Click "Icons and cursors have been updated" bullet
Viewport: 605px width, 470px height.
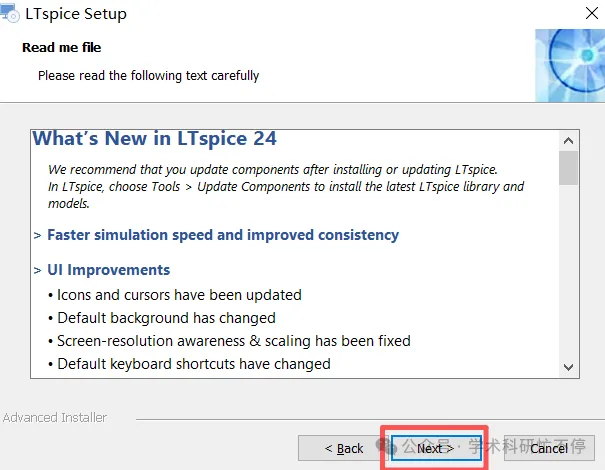175,295
